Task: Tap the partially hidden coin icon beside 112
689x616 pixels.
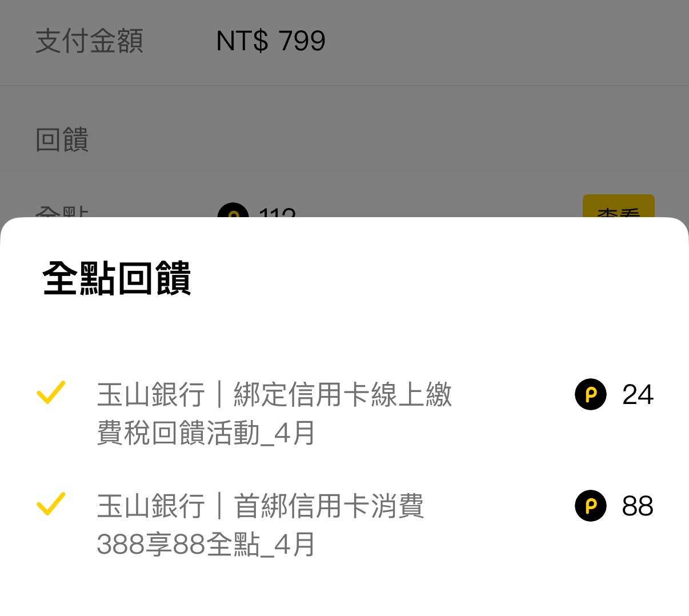Action: [233, 211]
